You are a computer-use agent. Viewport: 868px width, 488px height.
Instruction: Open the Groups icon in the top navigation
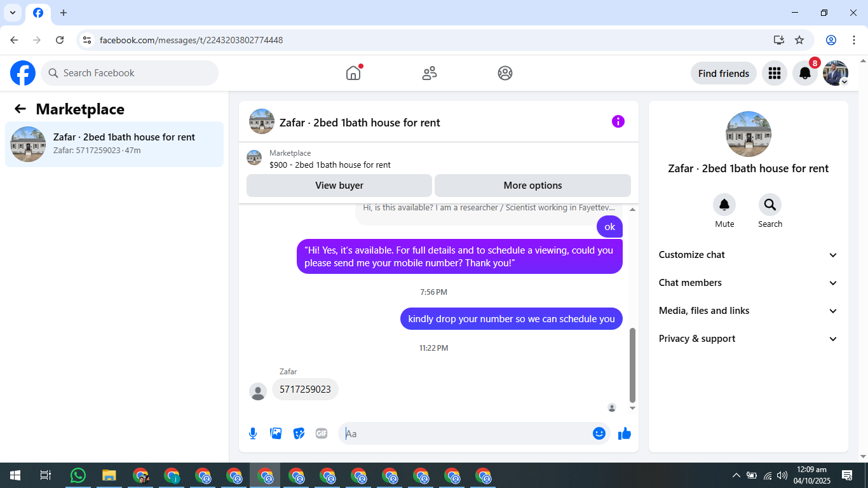505,73
